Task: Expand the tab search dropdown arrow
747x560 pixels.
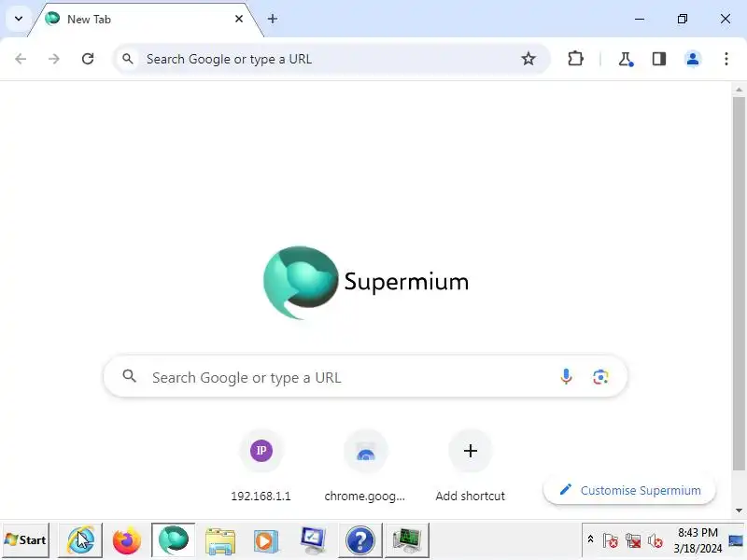Action: pyautogui.click(x=19, y=19)
